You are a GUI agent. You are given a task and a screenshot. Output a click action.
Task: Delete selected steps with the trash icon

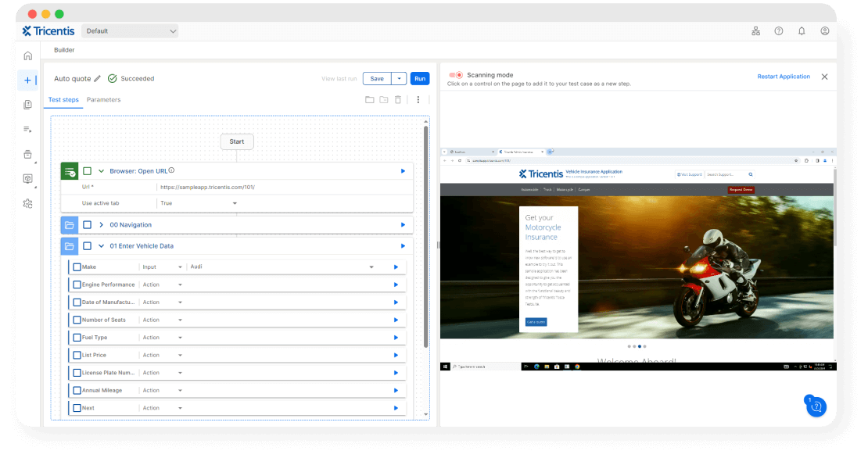(x=400, y=99)
